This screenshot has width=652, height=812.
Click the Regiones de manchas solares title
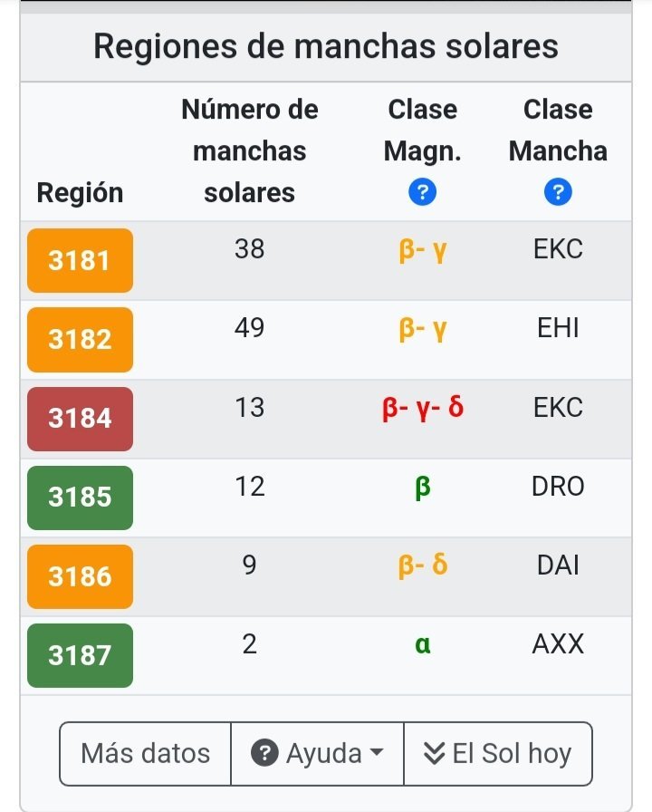point(326,46)
